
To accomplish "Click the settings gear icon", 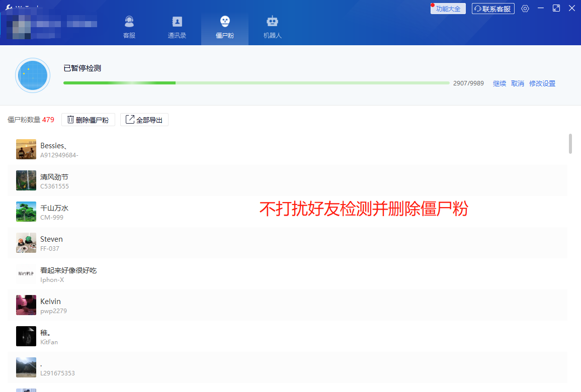I will (x=525, y=9).
